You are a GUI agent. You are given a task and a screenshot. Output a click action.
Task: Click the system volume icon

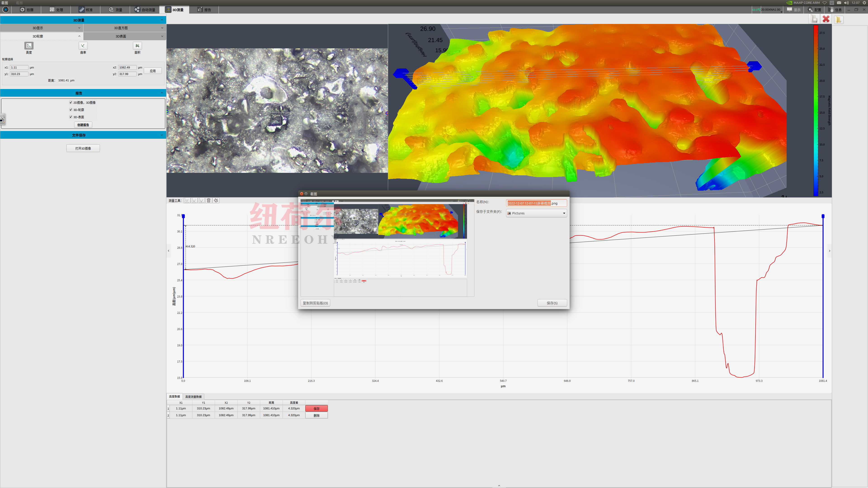pyautogui.click(x=846, y=3)
